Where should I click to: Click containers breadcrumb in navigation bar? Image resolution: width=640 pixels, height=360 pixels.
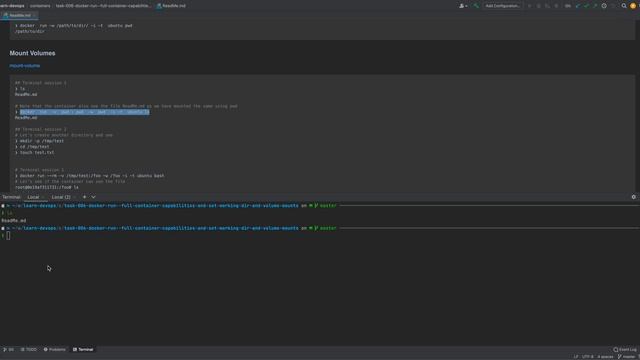(40, 6)
